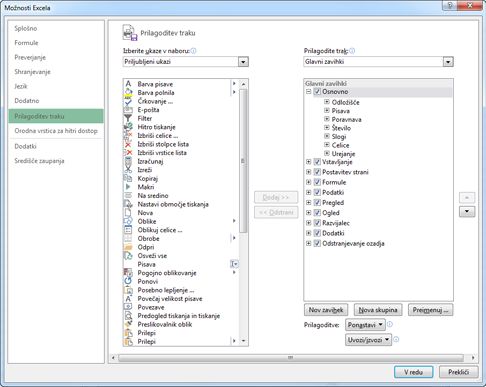Click the V redu button
This screenshot has width=486, height=387.
pos(414,372)
